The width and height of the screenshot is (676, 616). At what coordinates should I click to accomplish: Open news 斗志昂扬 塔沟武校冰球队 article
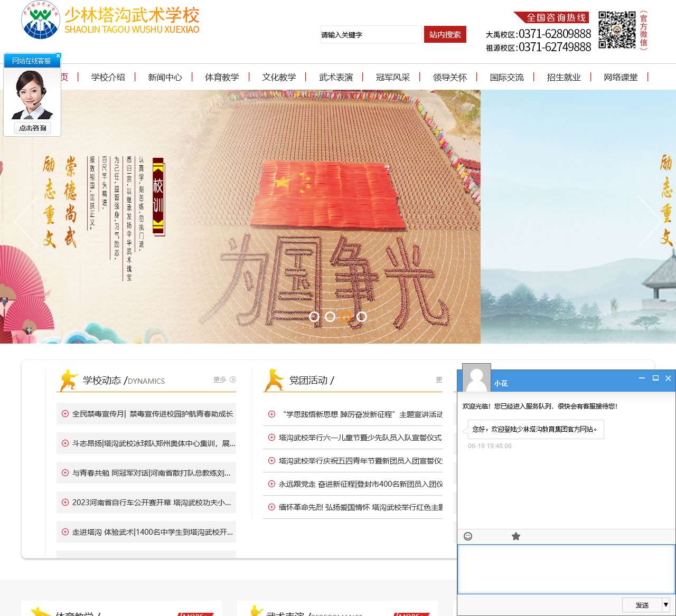tap(154, 443)
